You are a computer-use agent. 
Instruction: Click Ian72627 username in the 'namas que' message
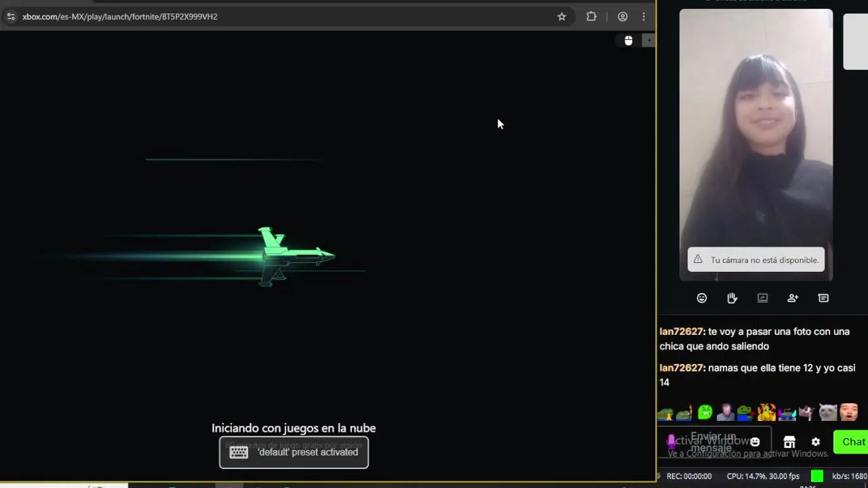[x=682, y=368]
